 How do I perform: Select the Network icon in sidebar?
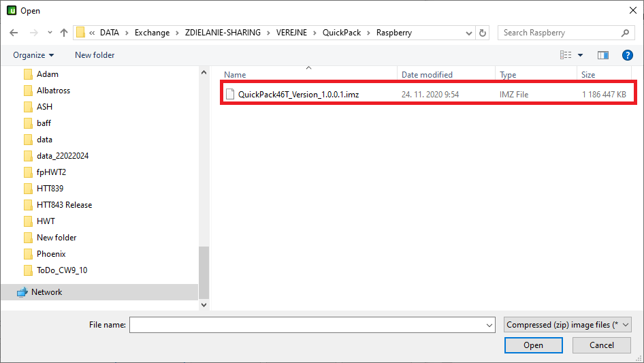21,292
